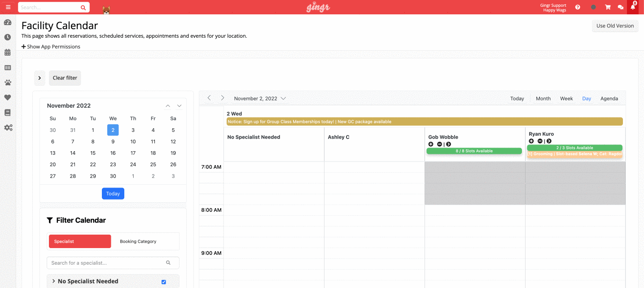Click Use Old Version button
Screen dimensions: 644x288
pyautogui.click(x=615, y=26)
